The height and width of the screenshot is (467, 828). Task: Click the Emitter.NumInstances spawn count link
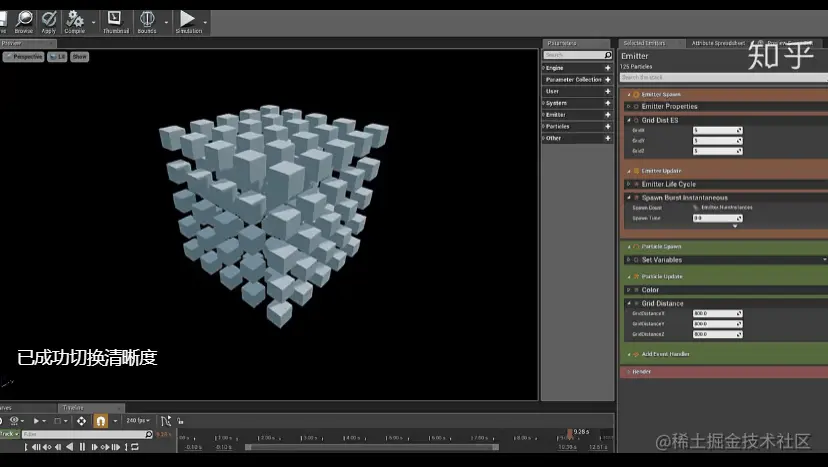tap(727, 208)
